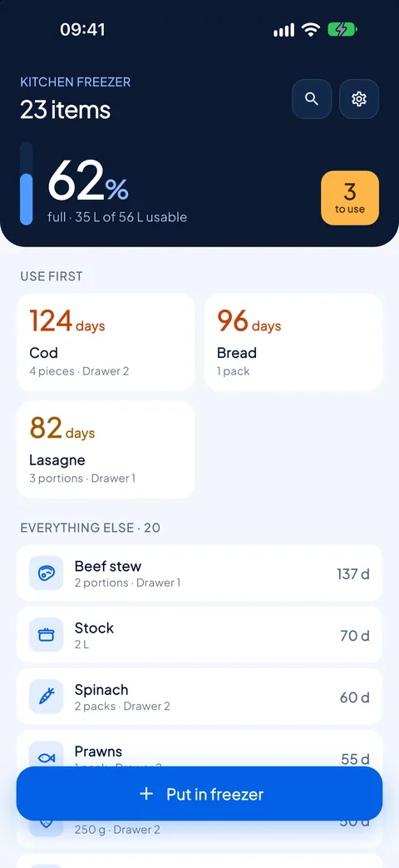Tap the battery charging icon in status bar
Screen dimensions: 399x868
point(342,29)
